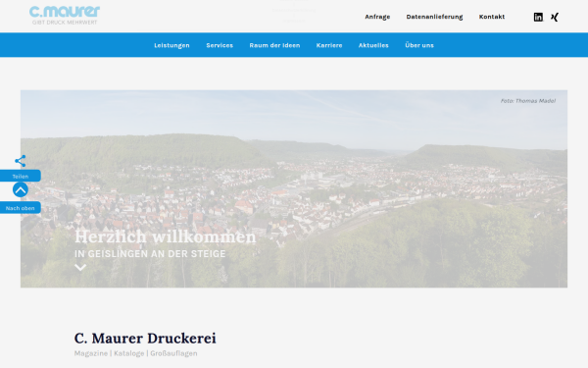Open the Aktuelles menu

pyautogui.click(x=373, y=45)
